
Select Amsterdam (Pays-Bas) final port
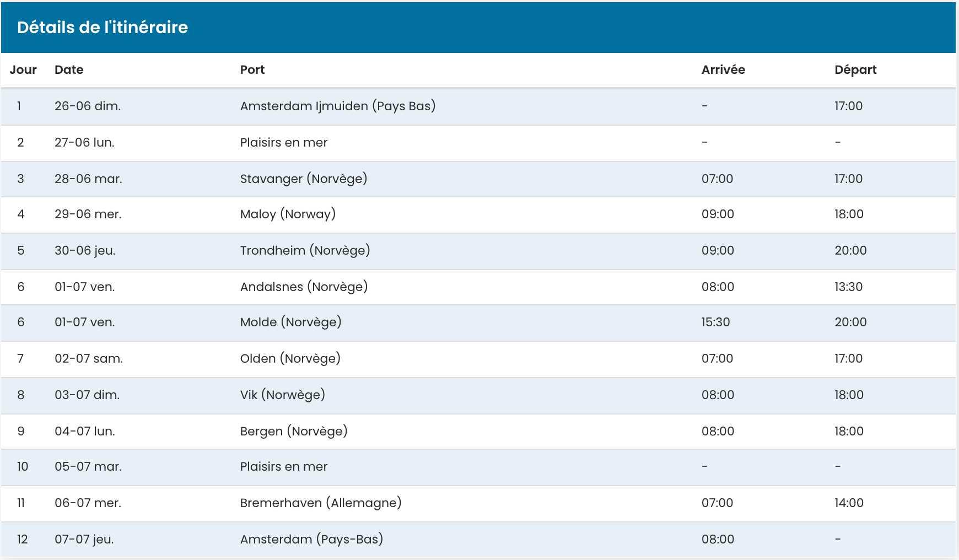[311, 539]
